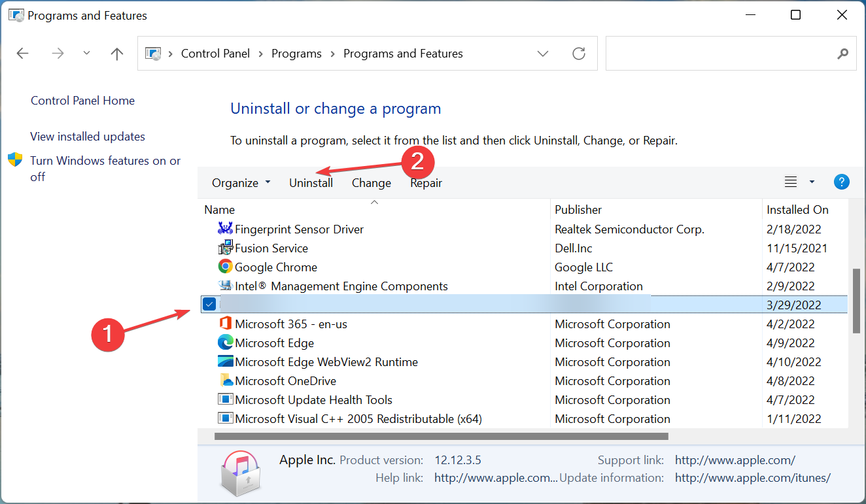Click Control Panel in the address breadcrumb
This screenshot has width=866, height=504.
pyautogui.click(x=216, y=54)
